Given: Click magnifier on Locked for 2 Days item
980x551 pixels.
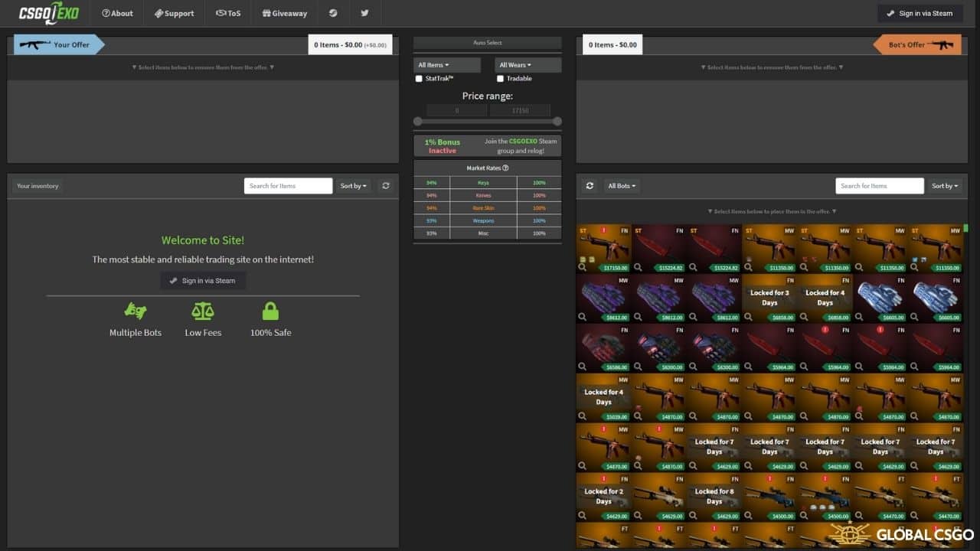Looking at the screenshot, I should 583,517.
